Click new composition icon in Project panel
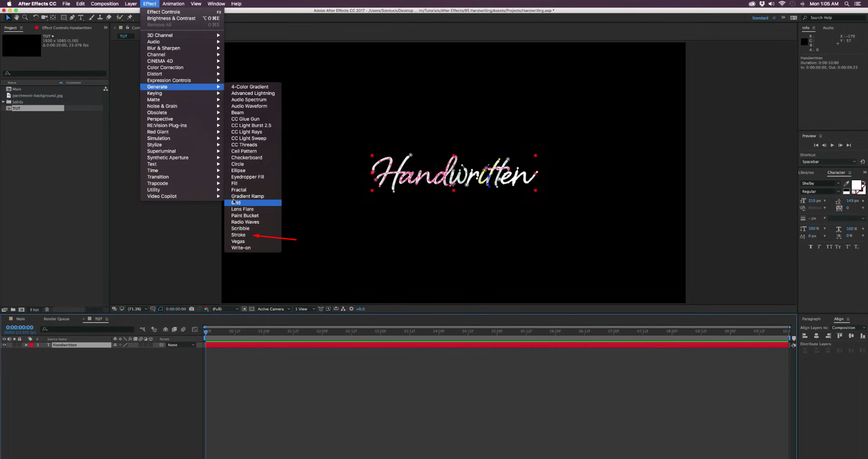The height and width of the screenshot is (459, 868). coord(22,309)
